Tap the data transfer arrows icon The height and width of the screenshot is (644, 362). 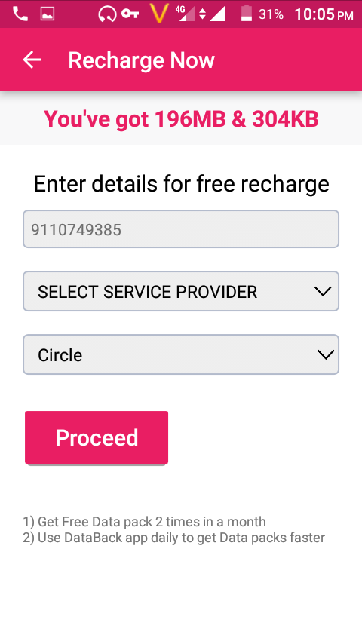point(202,14)
